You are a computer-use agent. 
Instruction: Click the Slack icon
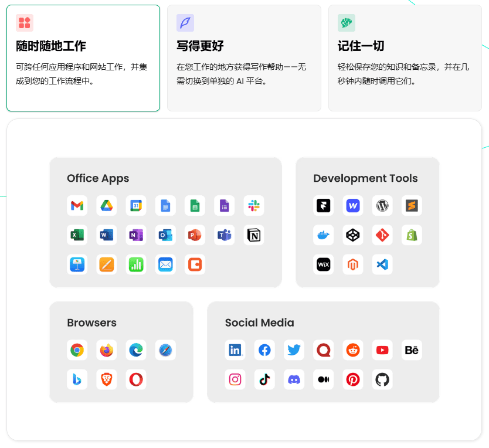point(254,206)
